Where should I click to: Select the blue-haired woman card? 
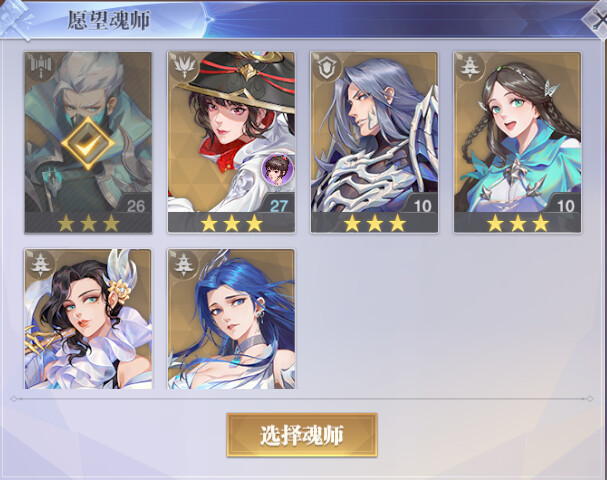(x=231, y=319)
